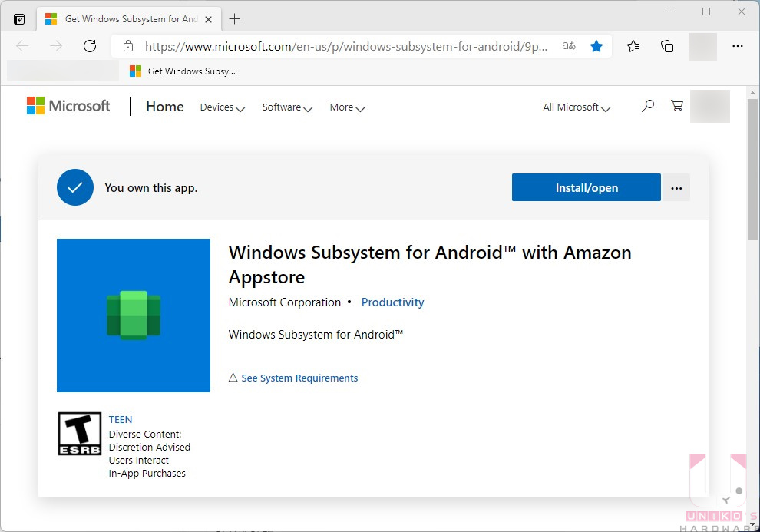Click the 'Microsoft Corporation' publisher text
The image size is (760, 532).
pos(285,302)
